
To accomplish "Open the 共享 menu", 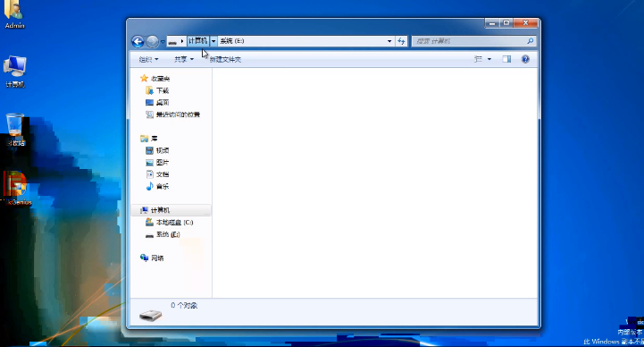I will (184, 60).
